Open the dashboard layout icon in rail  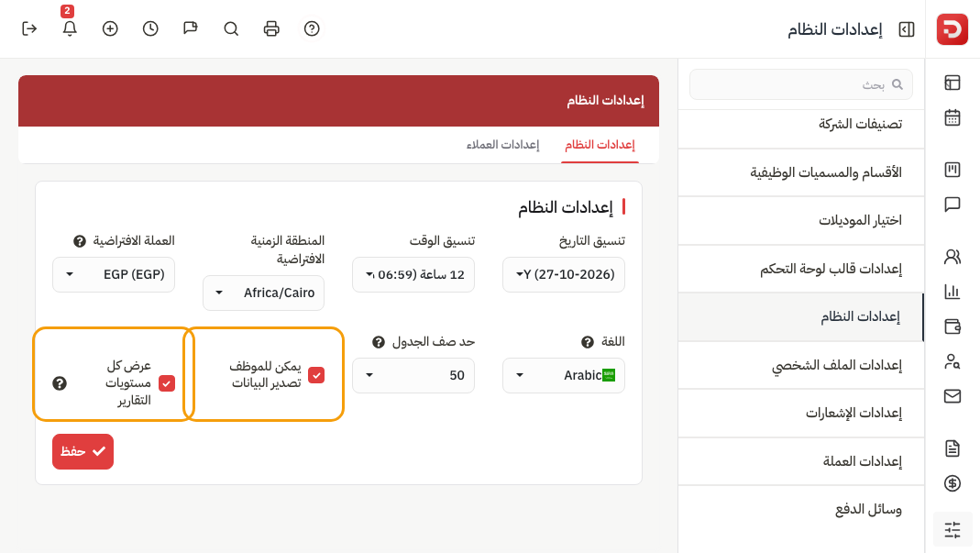pyautogui.click(x=952, y=83)
